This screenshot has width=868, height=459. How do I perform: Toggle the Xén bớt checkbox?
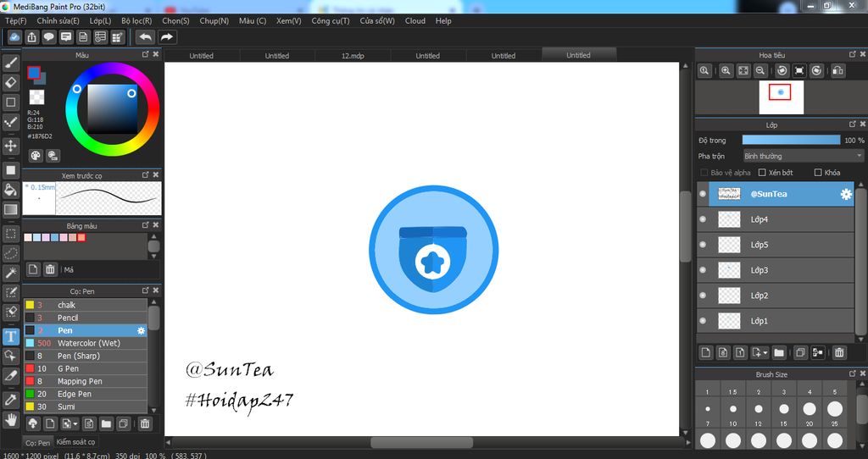[x=762, y=173]
